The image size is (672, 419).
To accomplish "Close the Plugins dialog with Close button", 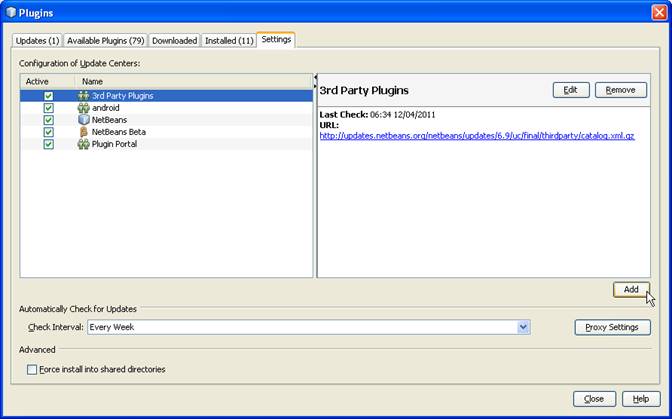I will pyautogui.click(x=594, y=399).
